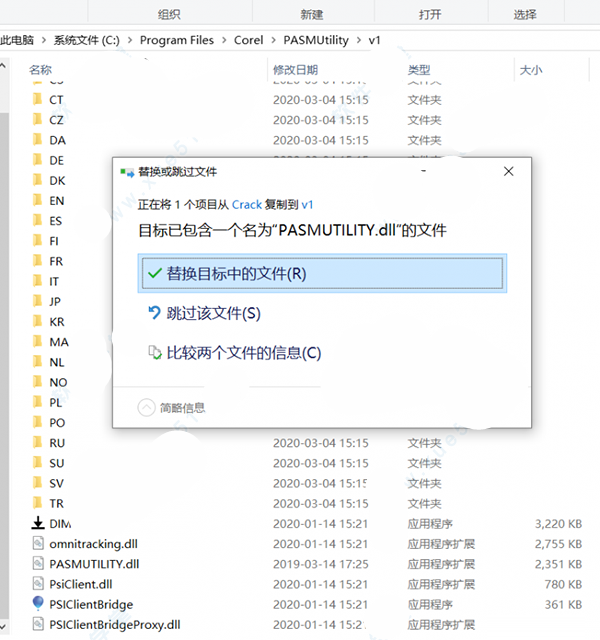Click the NL folder icon
Screen dimensions: 600x640
point(37,362)
